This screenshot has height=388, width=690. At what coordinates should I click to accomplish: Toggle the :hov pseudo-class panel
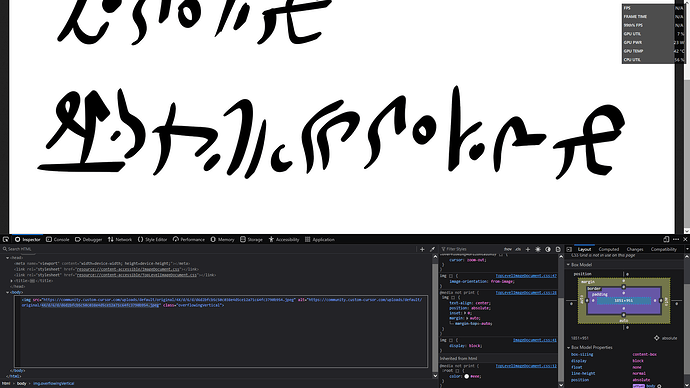click(x=508, y=249)
